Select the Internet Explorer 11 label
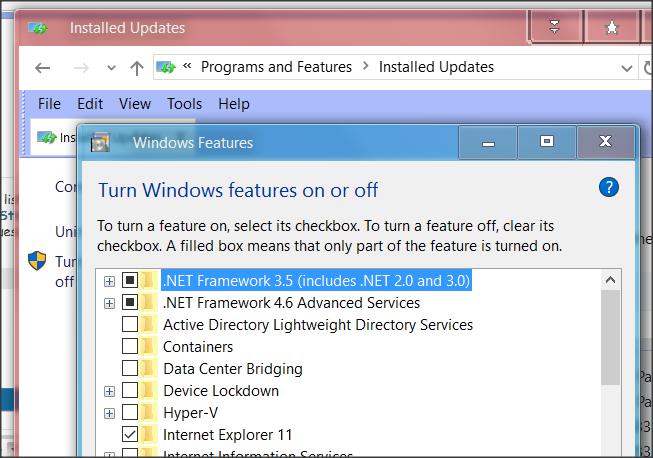The width and height of the screenshot is (653, 458). tap(228, 435)
